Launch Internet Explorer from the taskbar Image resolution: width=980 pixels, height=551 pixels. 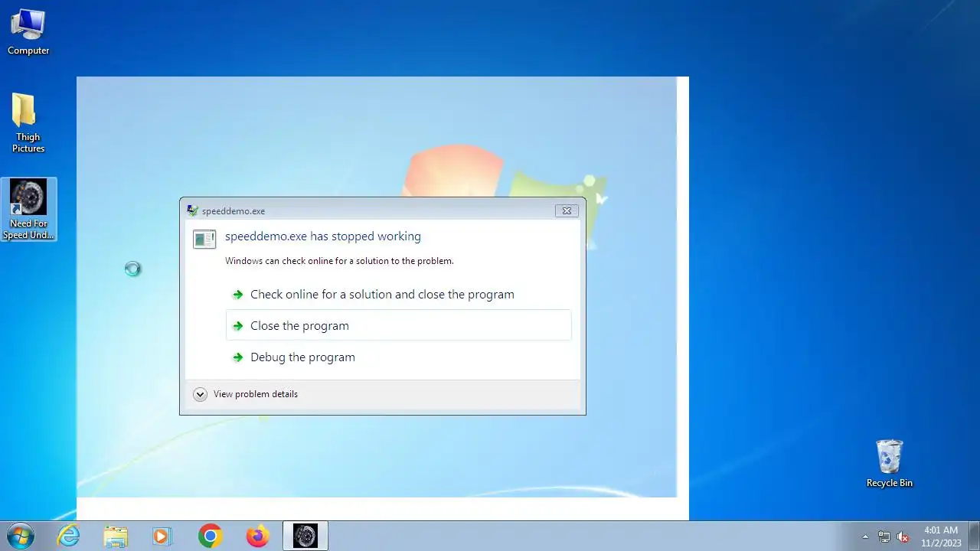pos(69,536)
